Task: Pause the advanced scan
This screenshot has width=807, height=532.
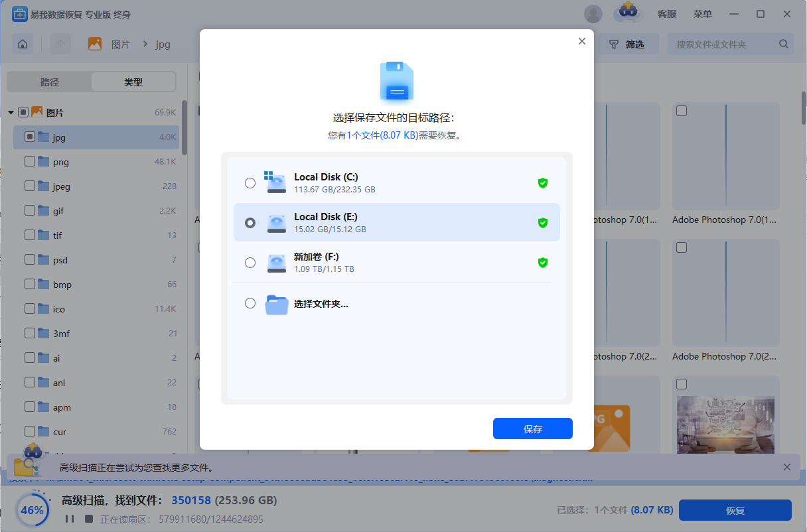Action: pos(70,519)
